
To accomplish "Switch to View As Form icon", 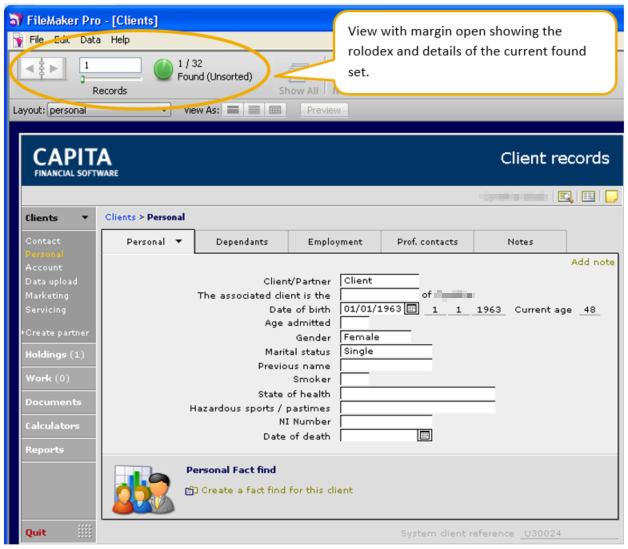I will coord(233,110).
